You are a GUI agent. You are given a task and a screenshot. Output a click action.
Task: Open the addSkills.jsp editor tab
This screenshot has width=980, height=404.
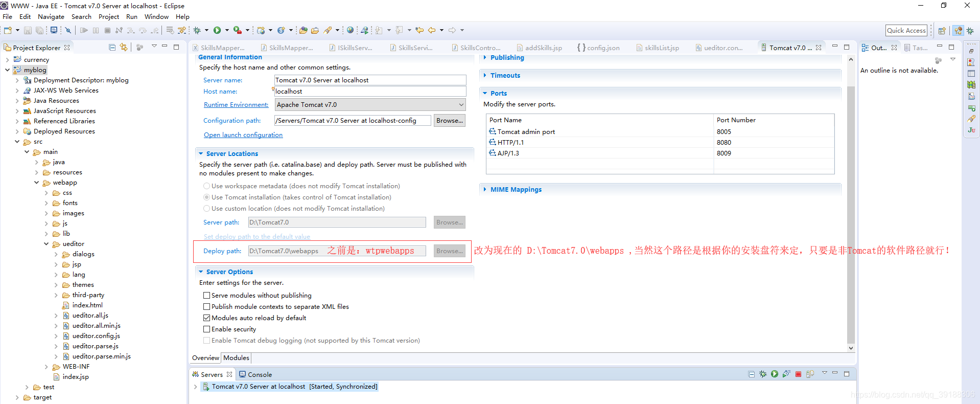coord(539,48)
